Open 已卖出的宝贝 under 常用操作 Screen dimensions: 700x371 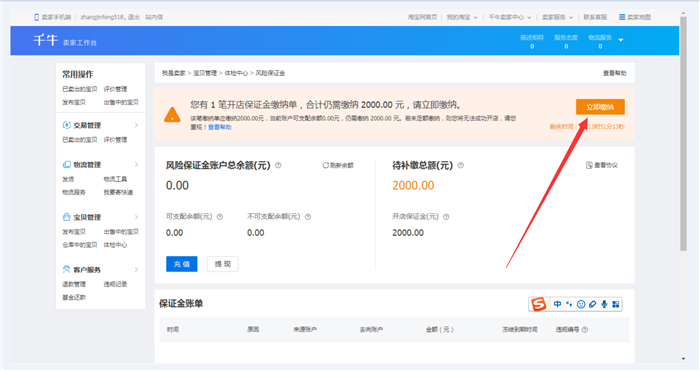tap(79, 89)
